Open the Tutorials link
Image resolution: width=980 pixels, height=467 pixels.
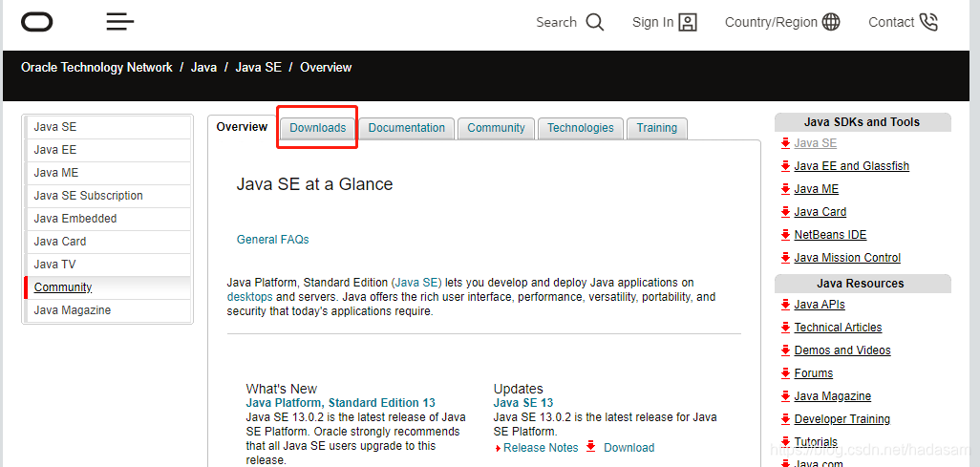[x=816, y=442]
